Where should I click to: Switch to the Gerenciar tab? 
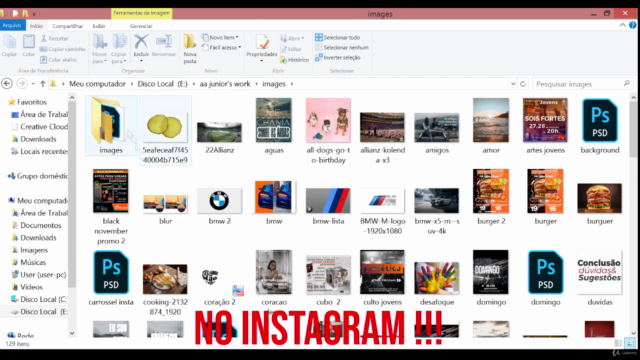[141, 26]
